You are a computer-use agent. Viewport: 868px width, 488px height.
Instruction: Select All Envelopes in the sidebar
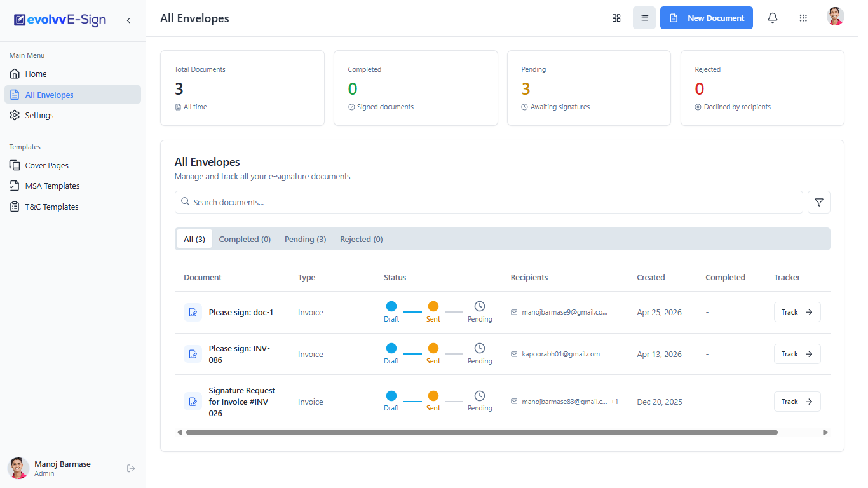pos(72,95)
